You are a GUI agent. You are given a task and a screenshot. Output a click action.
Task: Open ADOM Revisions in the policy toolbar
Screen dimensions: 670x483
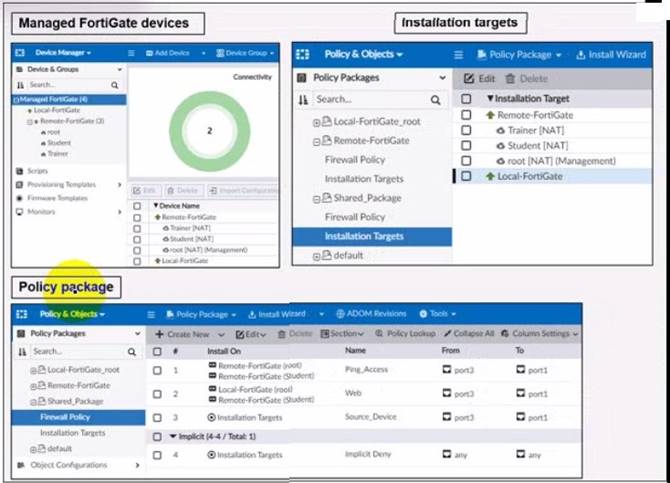click(371, 314)
